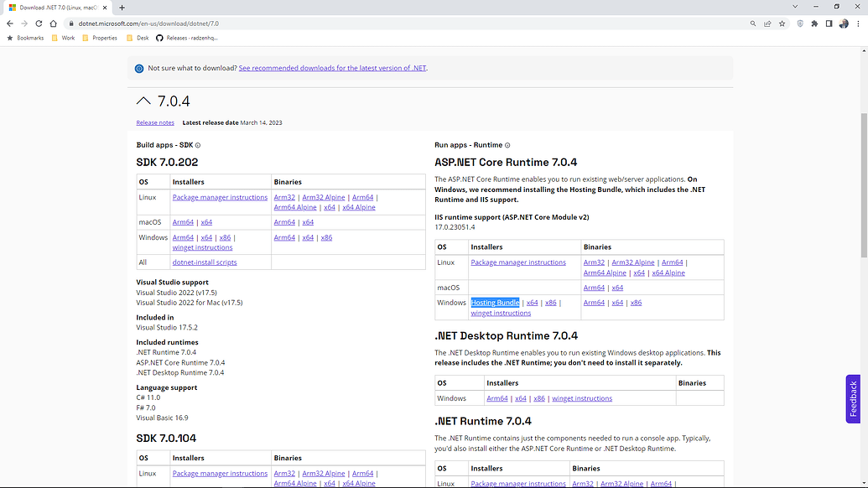Image resolution: width=868 pixels, height=488 pixels.
Task: Click the padlock site information icon
Action: point(71,24)
